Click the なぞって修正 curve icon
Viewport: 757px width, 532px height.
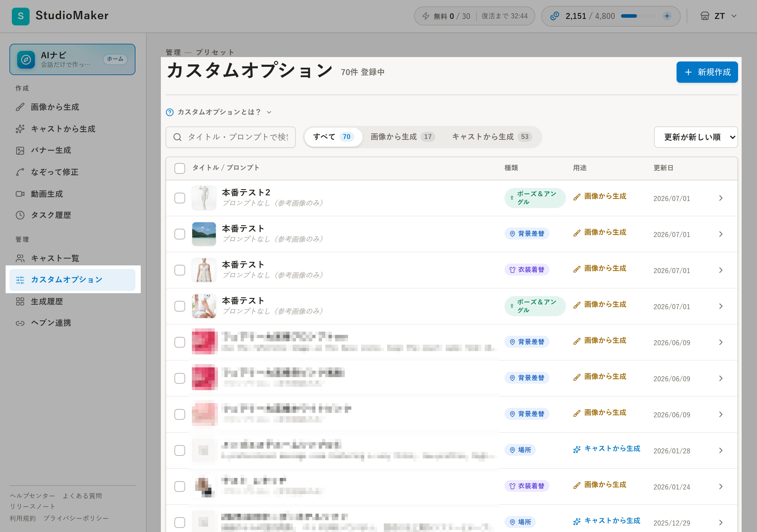(20, 172)
